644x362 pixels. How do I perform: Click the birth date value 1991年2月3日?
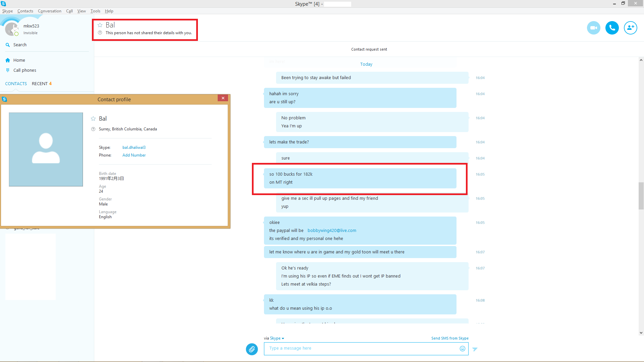(111, 179)
